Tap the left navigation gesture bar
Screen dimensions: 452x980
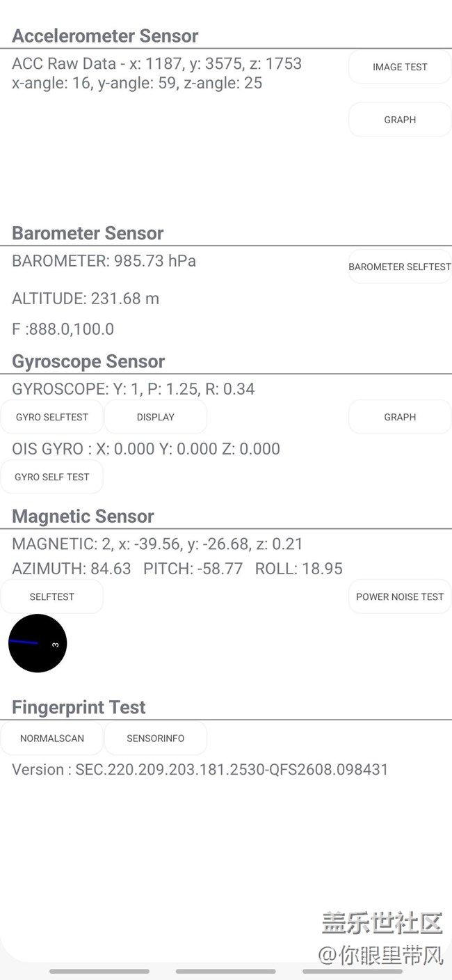99,971
